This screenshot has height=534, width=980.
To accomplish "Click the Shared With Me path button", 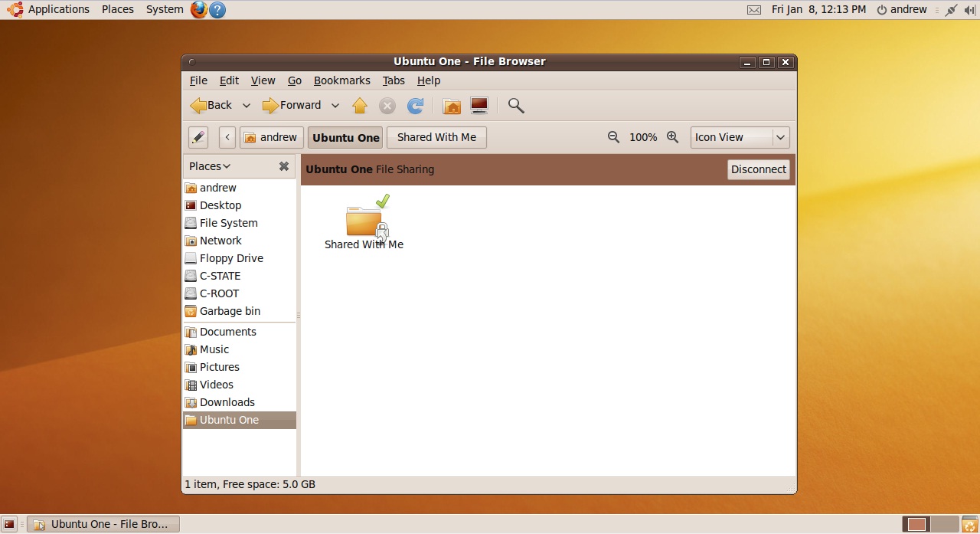I will 436,137.
